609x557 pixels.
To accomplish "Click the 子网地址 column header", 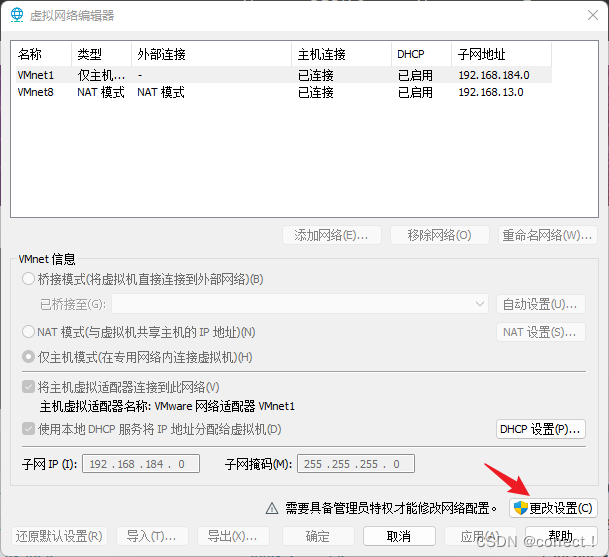I will click(501, 54).
